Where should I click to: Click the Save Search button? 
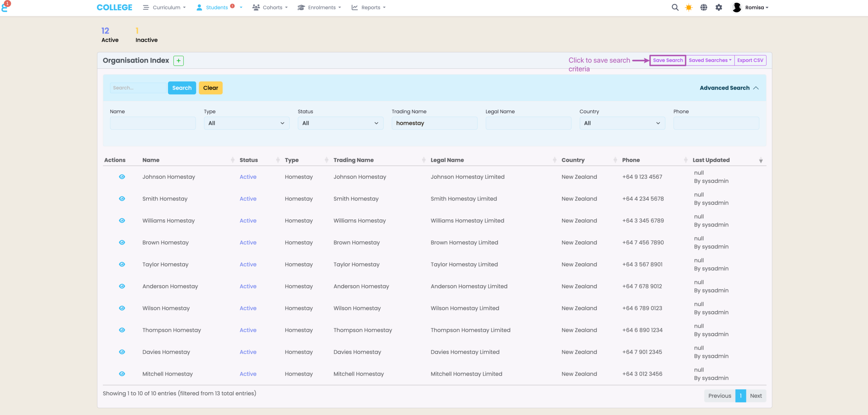coord(668,60)
